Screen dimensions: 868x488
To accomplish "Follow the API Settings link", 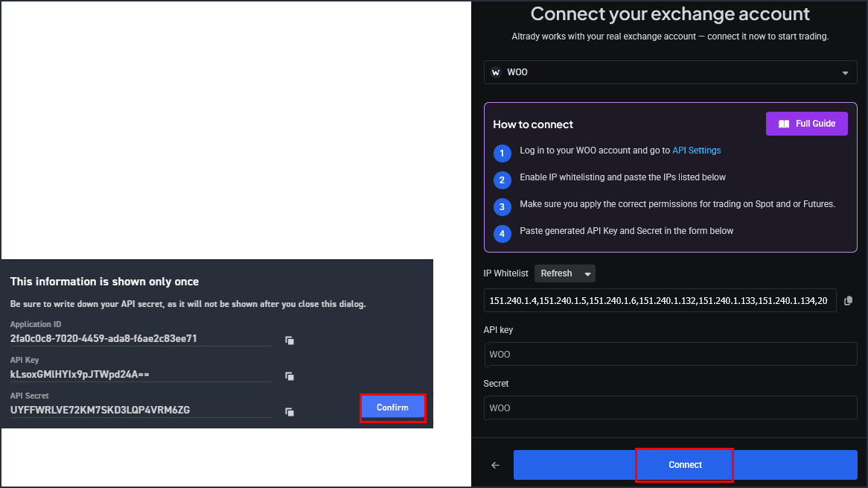I will (x=696, y=150).
